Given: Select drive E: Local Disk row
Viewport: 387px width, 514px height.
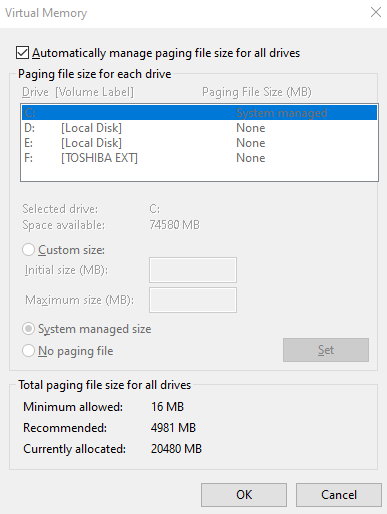Looking at the screenshot, I should pos(199,143).
